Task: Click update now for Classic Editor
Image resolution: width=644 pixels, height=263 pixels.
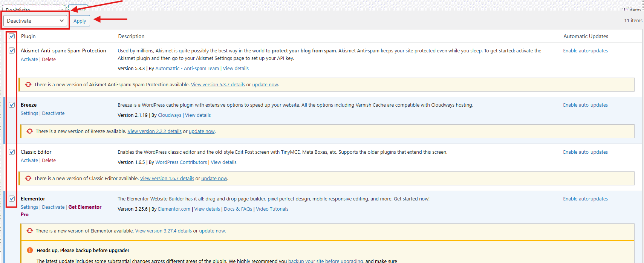Action: [x=214, y=178]
